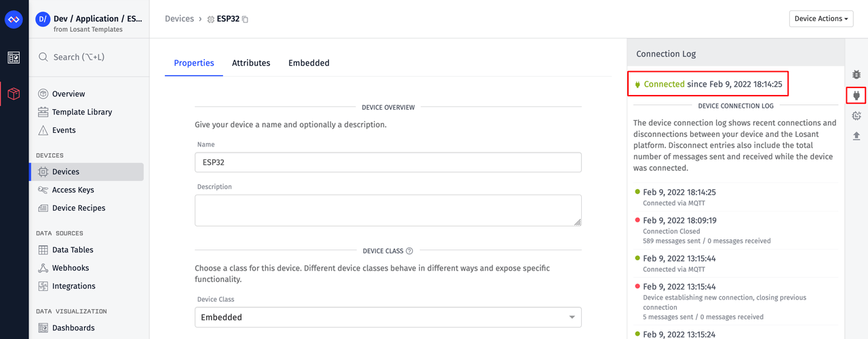Click the Description text area
This screenshot has height=339, width=868.
point(388,210)
